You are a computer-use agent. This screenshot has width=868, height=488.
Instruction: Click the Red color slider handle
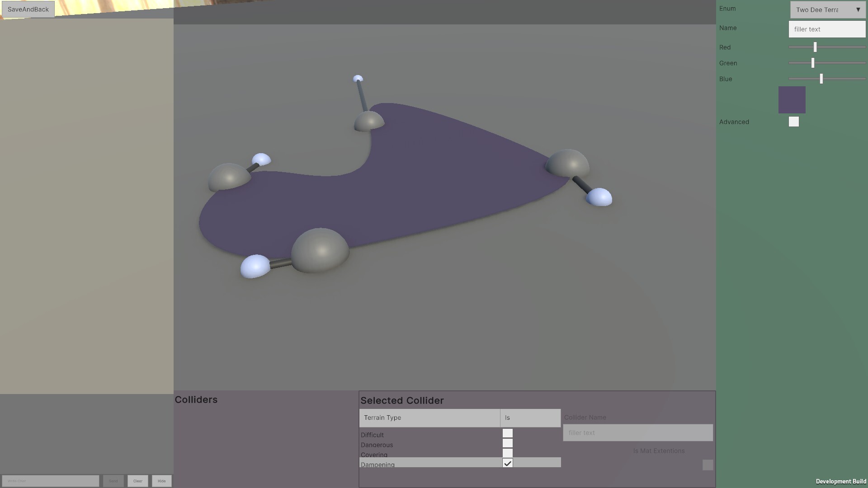click(x=814, y=47)
